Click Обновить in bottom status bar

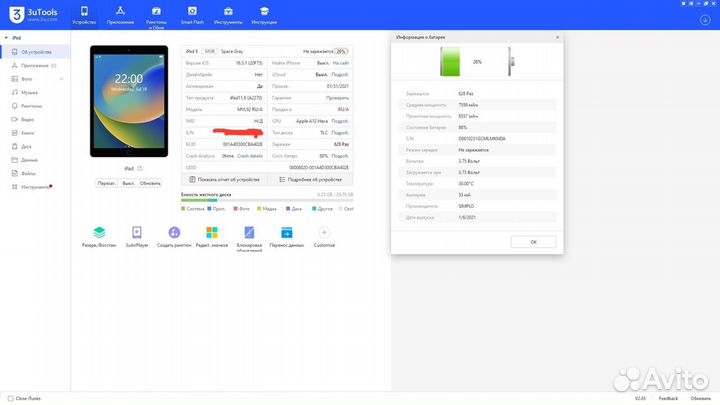700,399
